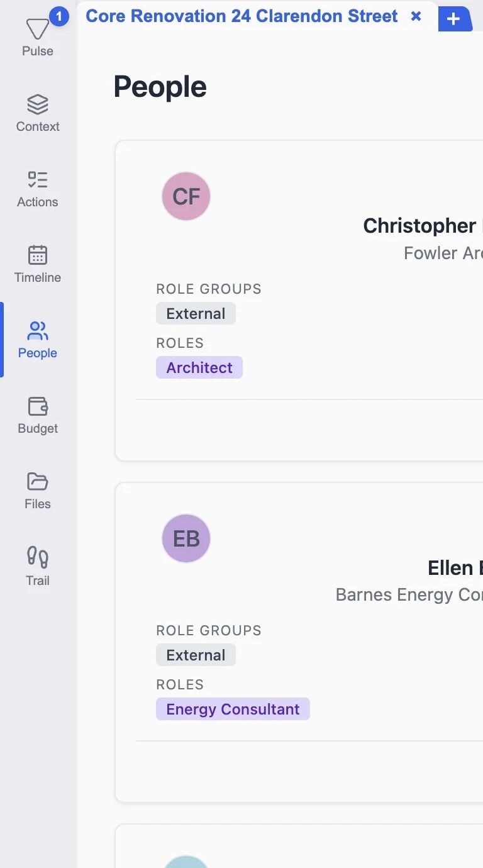
Task: Switch to Core Renovation 24 Clarendon Street tab
Action: [241, 16]
